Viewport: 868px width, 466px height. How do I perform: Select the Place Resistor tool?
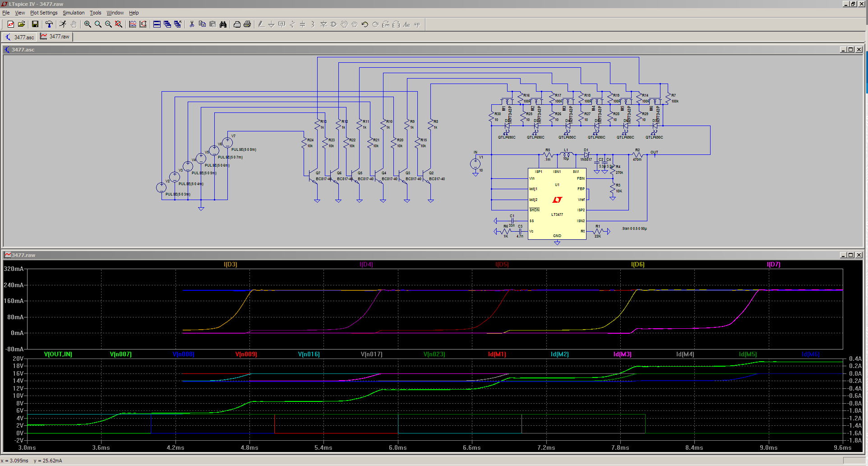click(x=292, y=24)
